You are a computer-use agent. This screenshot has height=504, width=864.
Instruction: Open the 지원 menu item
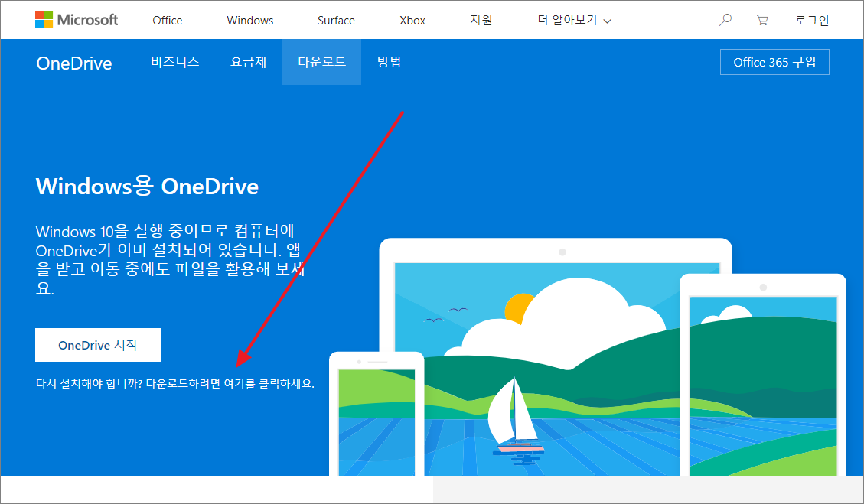tap(481, 21)
